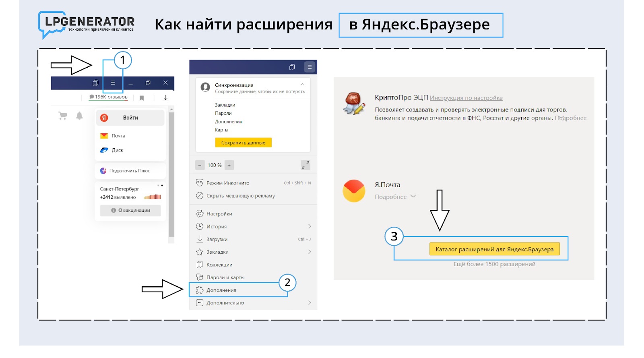Expand the Дополнительно submenu arrow
The width and height of the screenshot is (644, 358).
click(x=310, y=302)
